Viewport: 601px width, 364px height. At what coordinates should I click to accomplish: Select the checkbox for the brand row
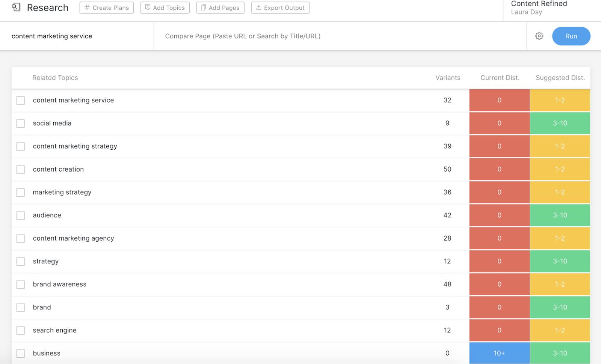21,308
